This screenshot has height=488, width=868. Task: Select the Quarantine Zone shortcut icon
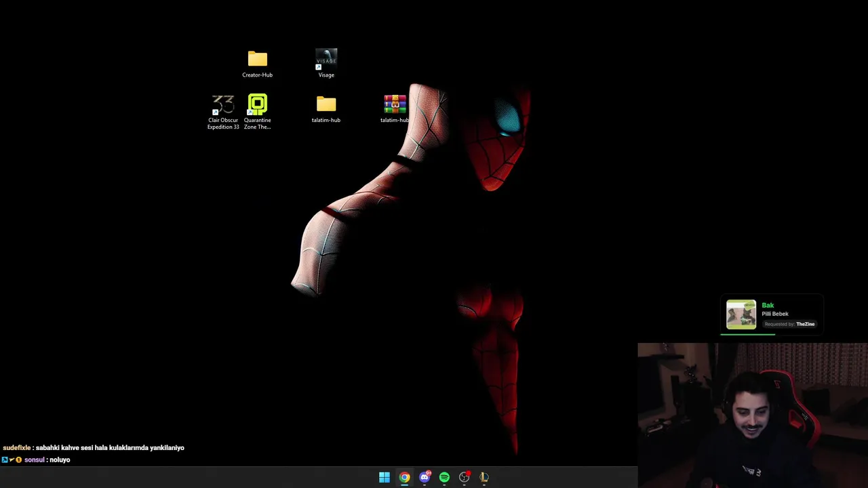point(257,104)
